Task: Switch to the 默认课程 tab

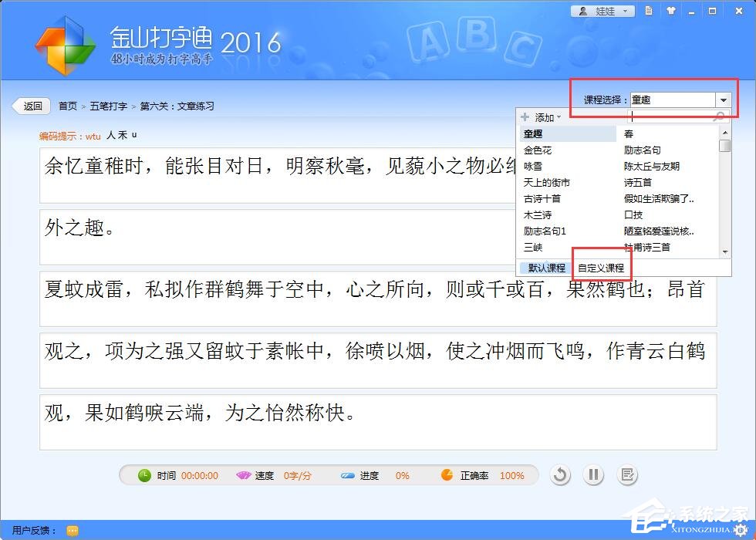Action: tap(545, 266)
